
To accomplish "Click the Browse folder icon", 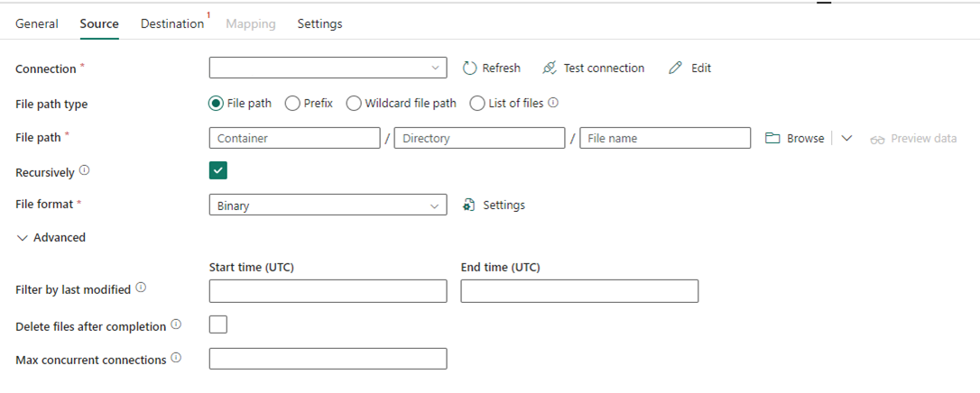I will (x=772, y=139).
